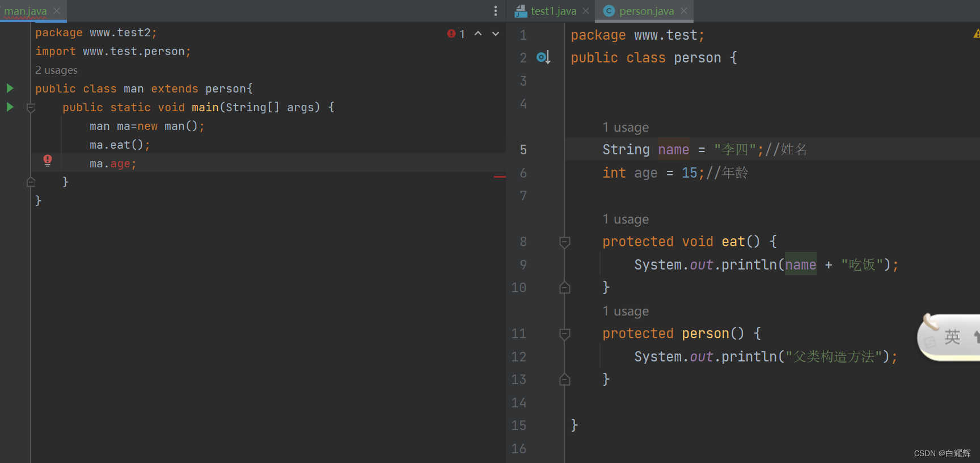The image size is (980, 463).
Task: Click the subclass gutter marker beside person class
Action: point(543,57)
